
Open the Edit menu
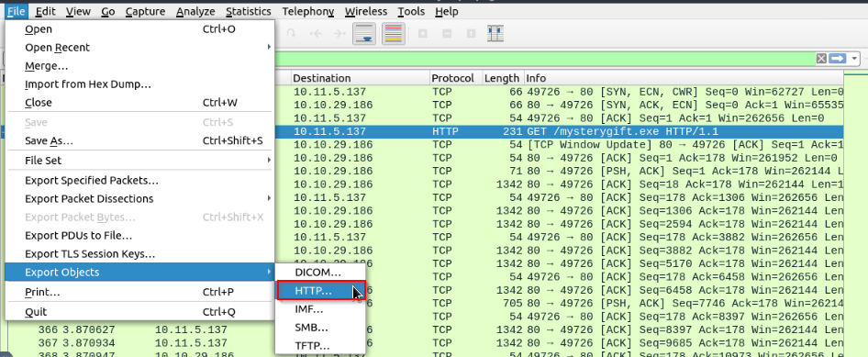click(45, 11)
